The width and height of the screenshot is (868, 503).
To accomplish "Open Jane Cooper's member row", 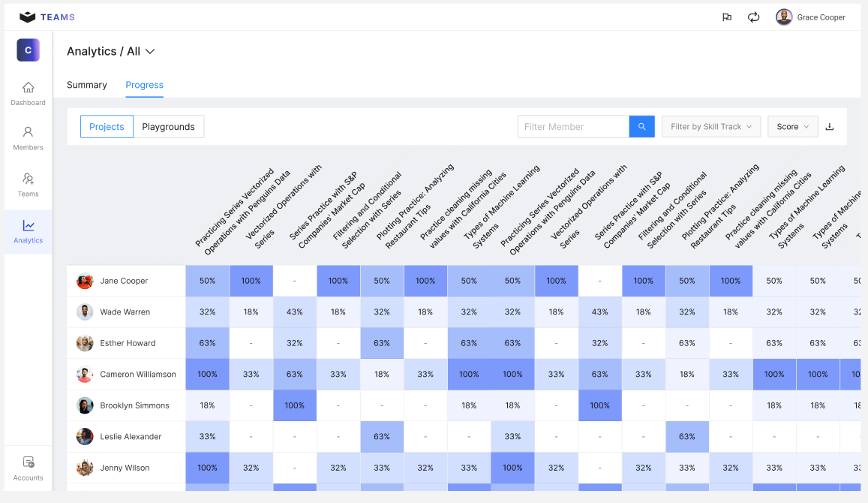I will [x=124, y=280].
